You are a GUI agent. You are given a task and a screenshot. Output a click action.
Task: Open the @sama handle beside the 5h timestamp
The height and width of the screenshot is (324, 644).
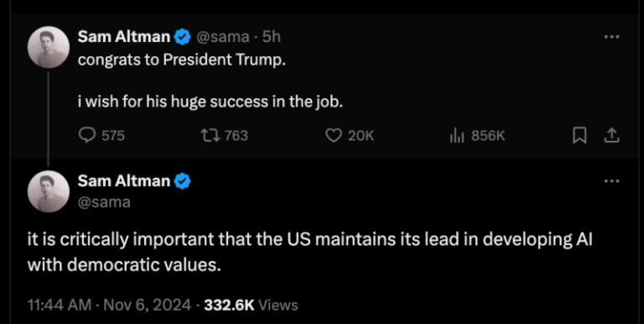coord(222,37)
